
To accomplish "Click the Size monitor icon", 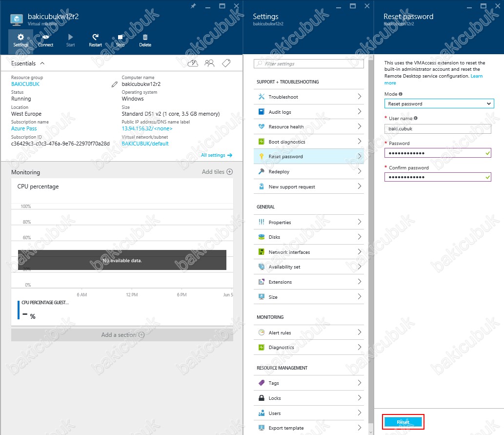I will (262, 297).
